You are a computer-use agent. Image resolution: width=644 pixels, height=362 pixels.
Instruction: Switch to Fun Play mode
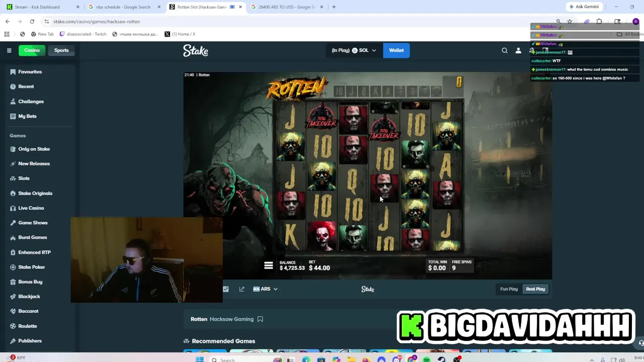tap(509, 289)
